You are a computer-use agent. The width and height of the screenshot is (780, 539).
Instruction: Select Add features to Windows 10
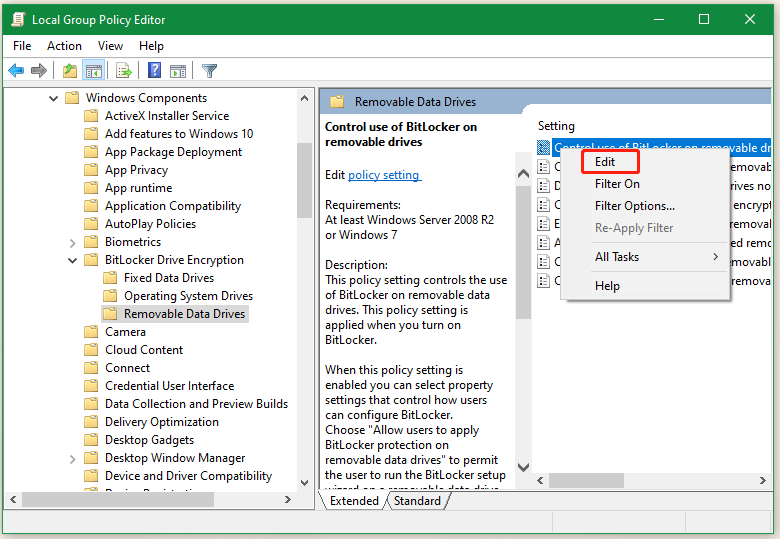pos(179,134)
